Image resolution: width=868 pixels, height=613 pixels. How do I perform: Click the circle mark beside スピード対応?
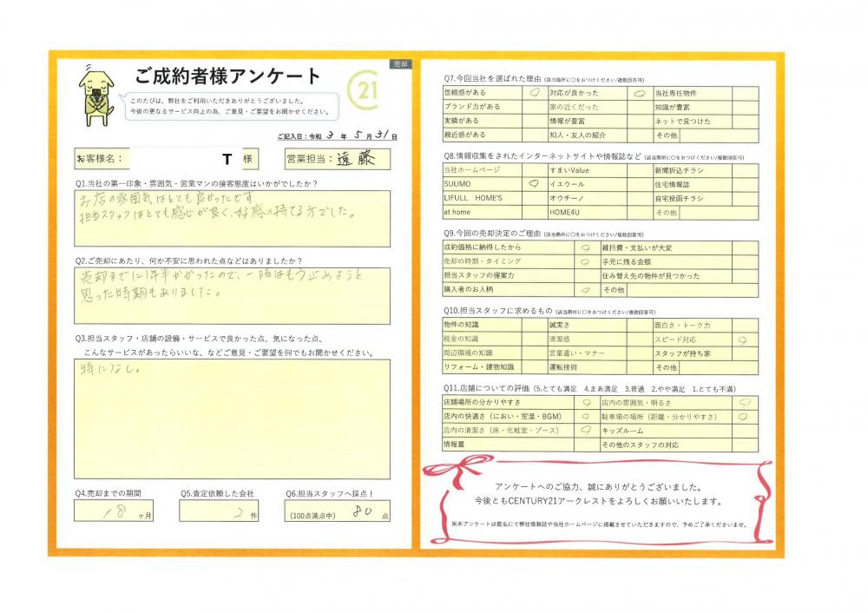(742, 339)
